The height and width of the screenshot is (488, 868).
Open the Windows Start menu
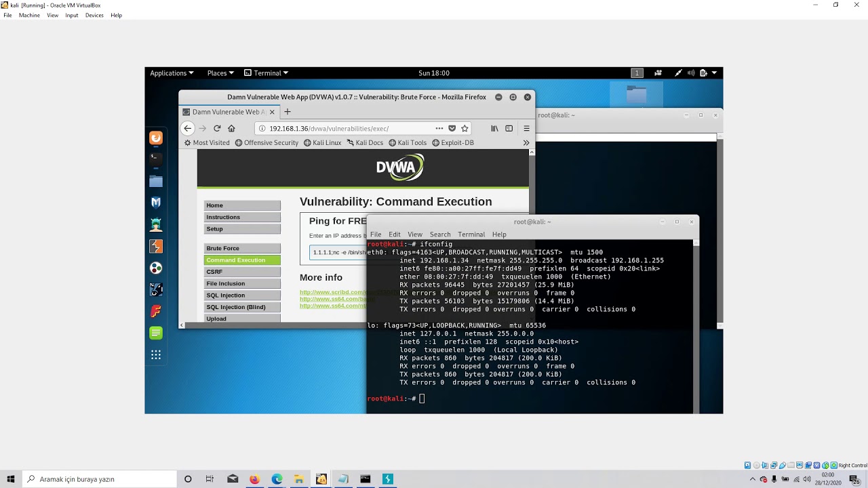tap(11, 479)
